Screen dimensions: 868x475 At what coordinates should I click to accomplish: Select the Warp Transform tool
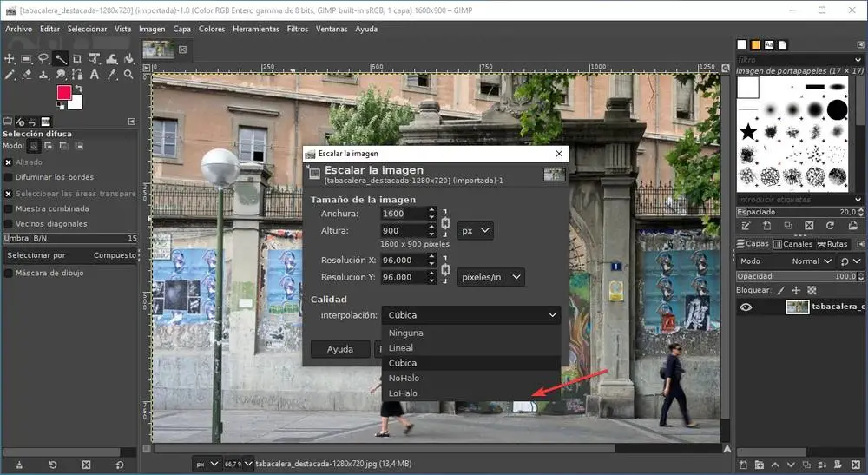pos(112,59)
